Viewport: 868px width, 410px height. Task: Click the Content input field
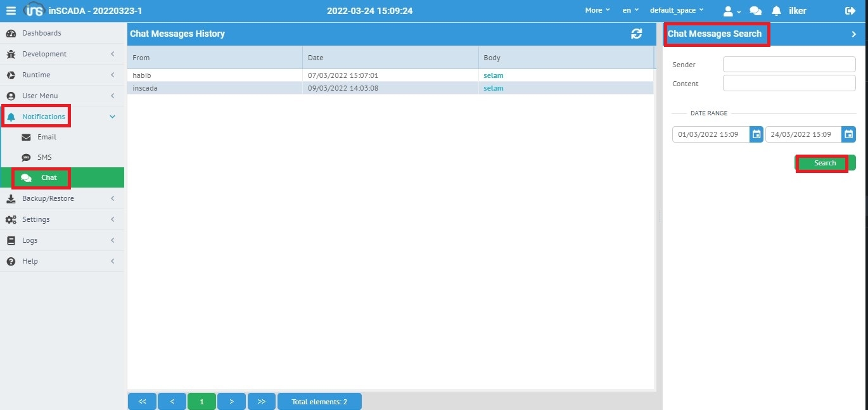[789, 84]
